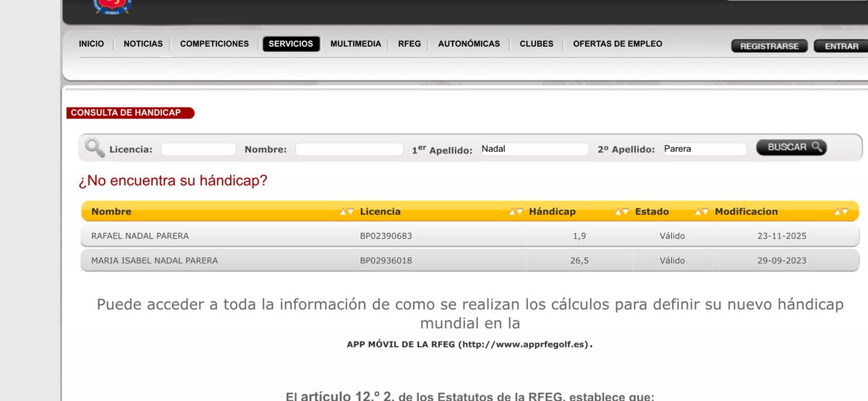Open the RFEG menu item
The width and height of the screenshot is (868, 401).
(x=409, y=44)
